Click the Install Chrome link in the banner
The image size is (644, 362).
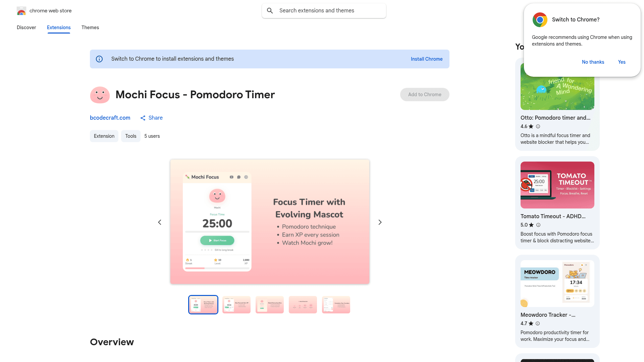pos(426,59)
